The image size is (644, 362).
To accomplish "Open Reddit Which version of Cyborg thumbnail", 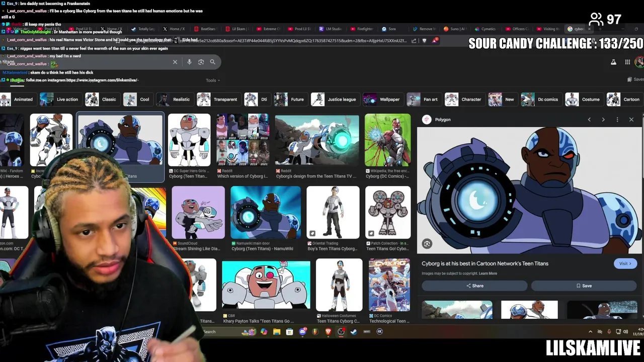I will (x=243, y=140).
